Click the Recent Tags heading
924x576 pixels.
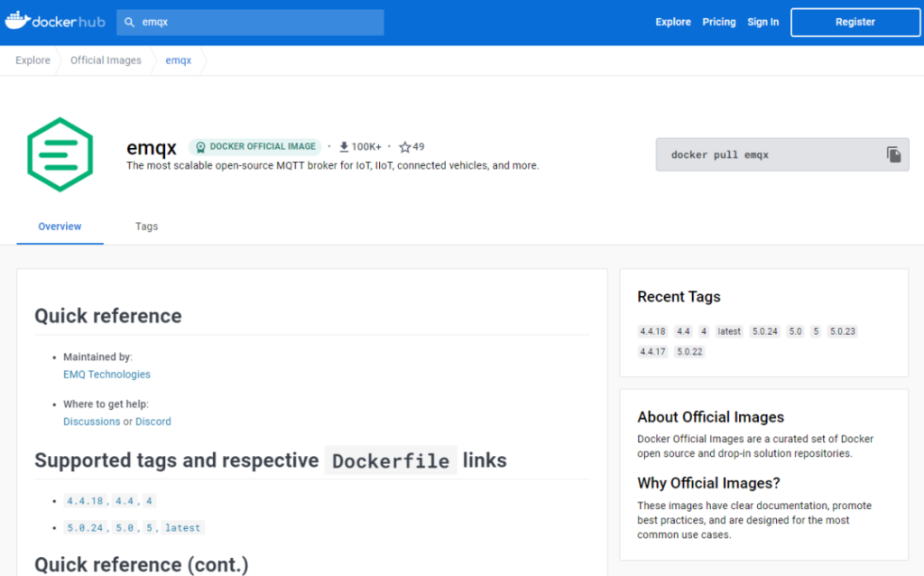(x=679, y=296)
